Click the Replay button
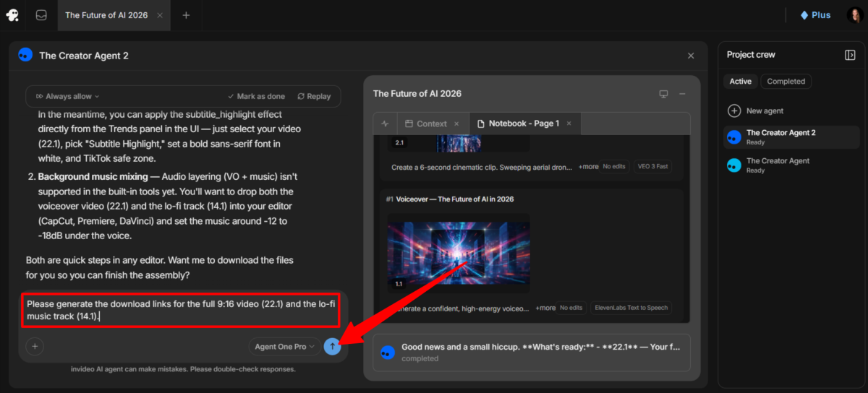 [x=314, y=96]
